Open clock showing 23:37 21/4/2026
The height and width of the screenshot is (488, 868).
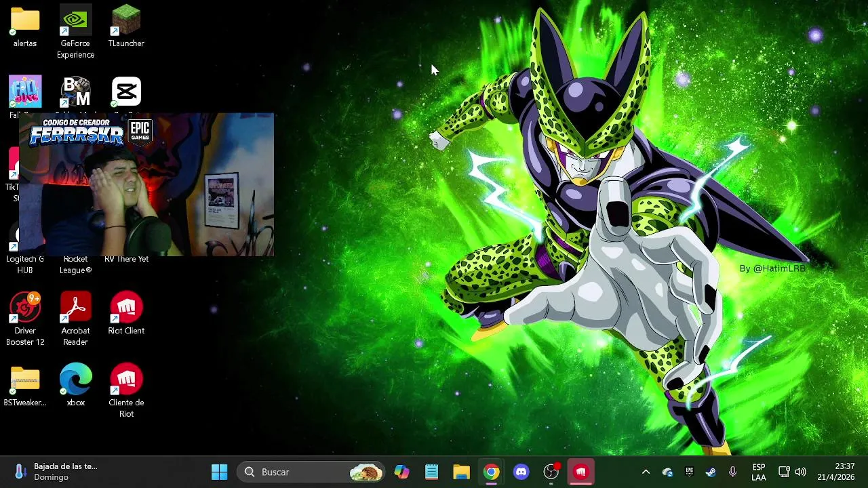point(835,472)
